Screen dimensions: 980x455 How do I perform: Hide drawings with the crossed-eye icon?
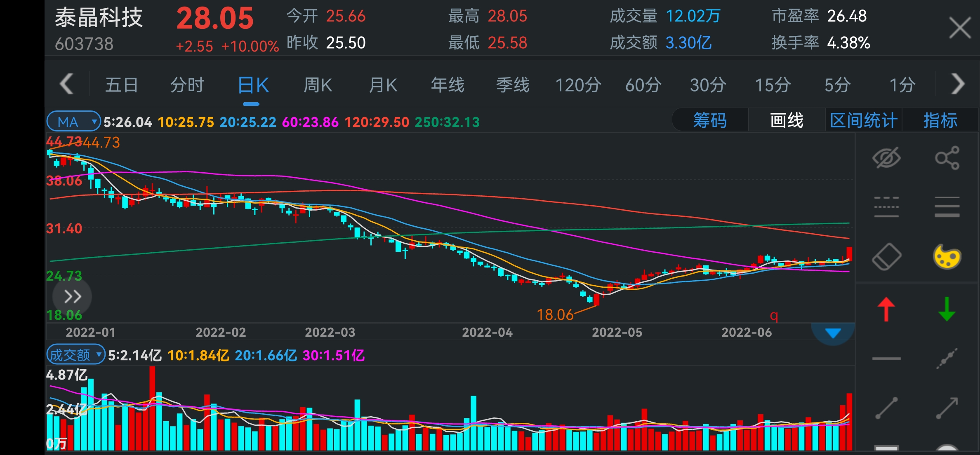point(886,158)
